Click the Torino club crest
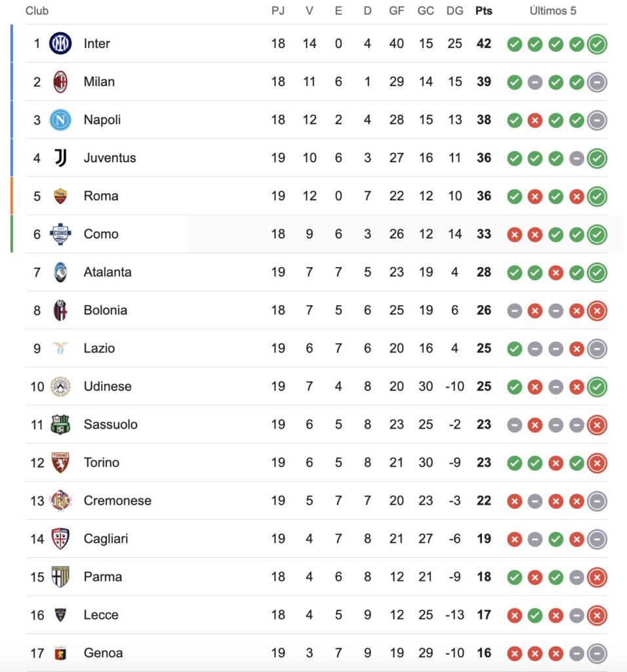627x672 pixels. [60, 462]
